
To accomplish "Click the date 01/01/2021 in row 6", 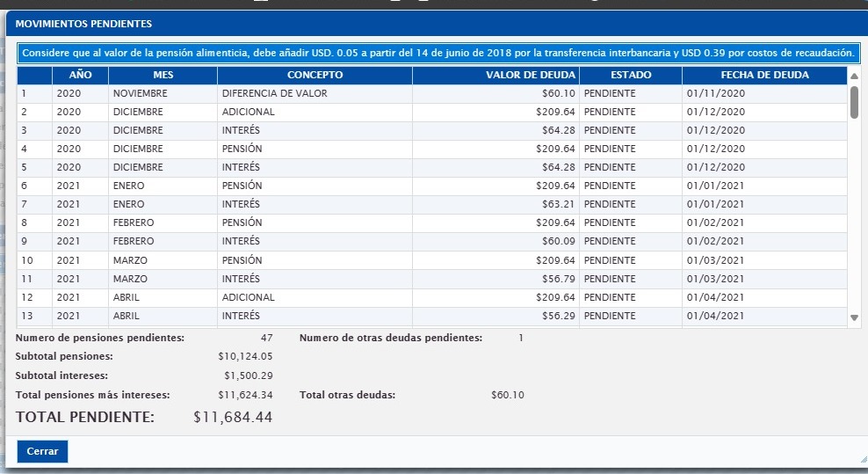I will click(715, 186).
